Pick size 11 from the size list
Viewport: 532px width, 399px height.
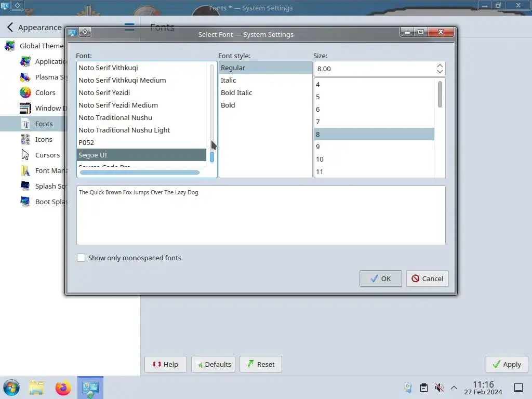pyautogui.click(x=374, y=171)
